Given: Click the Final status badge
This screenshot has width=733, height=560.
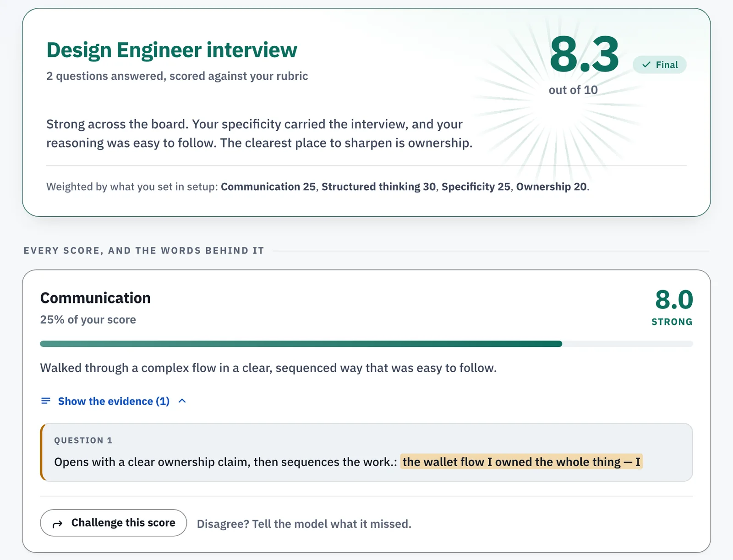Looking at the screenshot, I should (x=659, y=65).
